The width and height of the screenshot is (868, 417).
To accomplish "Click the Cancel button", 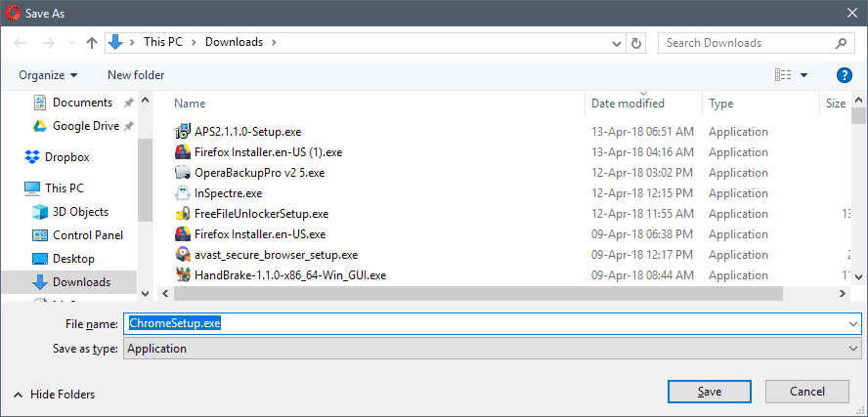I will point(807,392).
